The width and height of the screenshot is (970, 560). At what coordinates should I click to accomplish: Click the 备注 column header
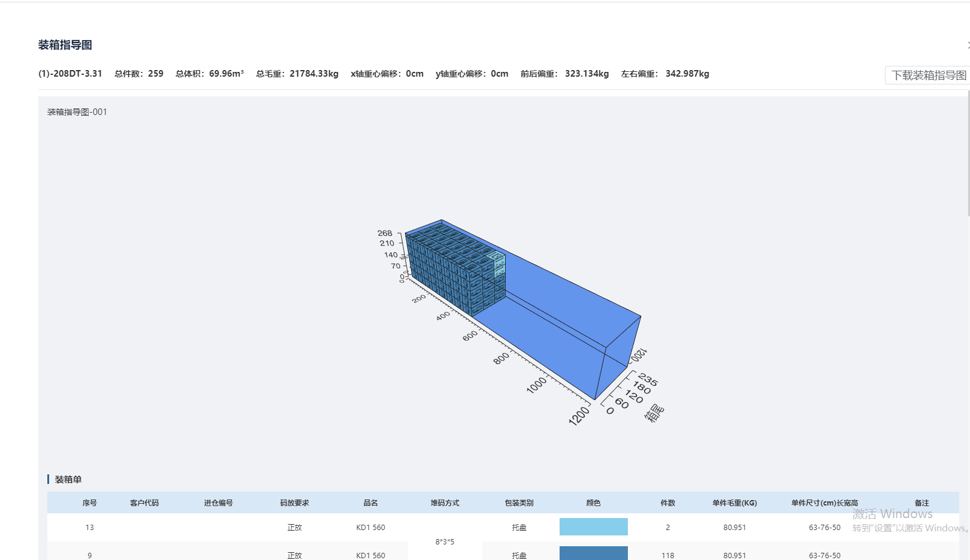click(x=921, y=503)
